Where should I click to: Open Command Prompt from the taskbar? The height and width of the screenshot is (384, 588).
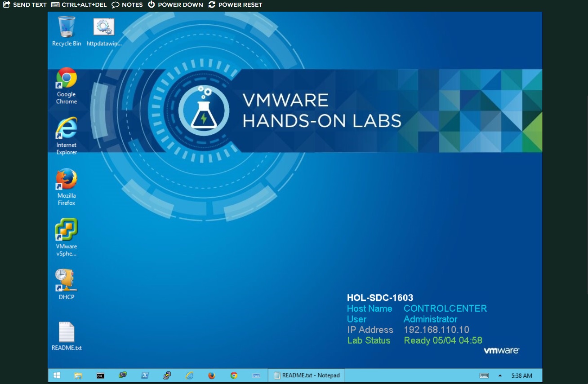tap(101, 374)
